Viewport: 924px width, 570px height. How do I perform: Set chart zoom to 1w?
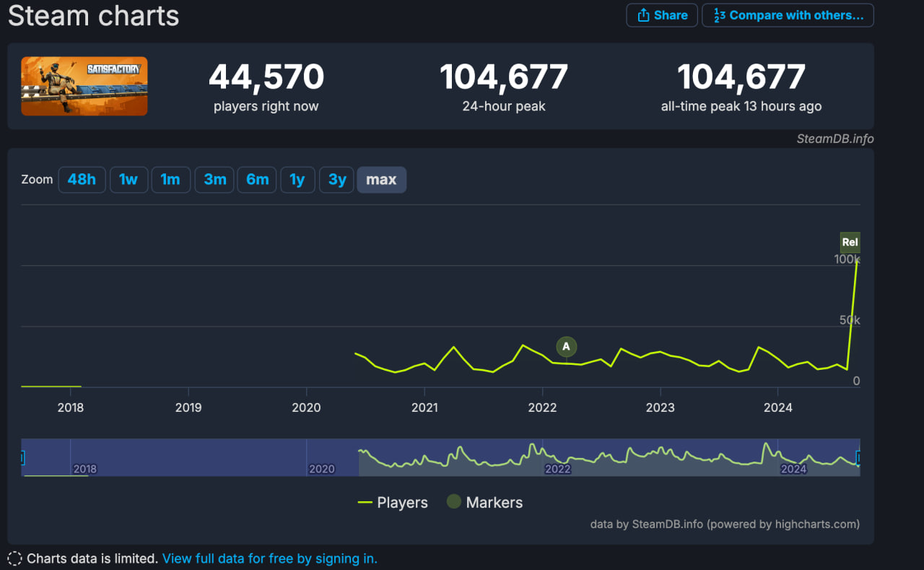[128, 180]
